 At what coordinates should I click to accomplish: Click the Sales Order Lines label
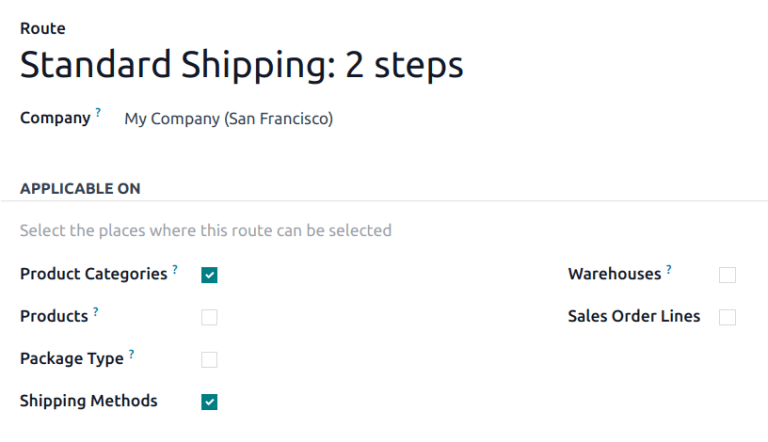click(633, 316)
